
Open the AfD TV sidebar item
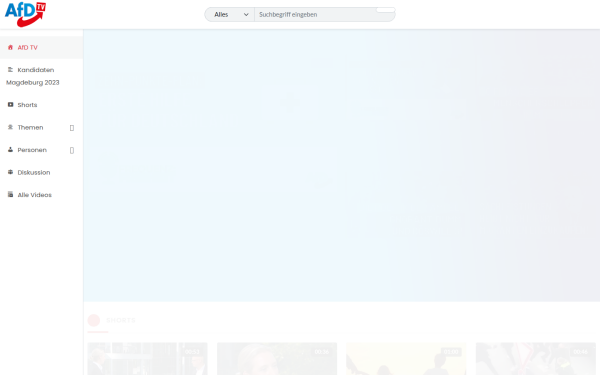coord(41,47)
